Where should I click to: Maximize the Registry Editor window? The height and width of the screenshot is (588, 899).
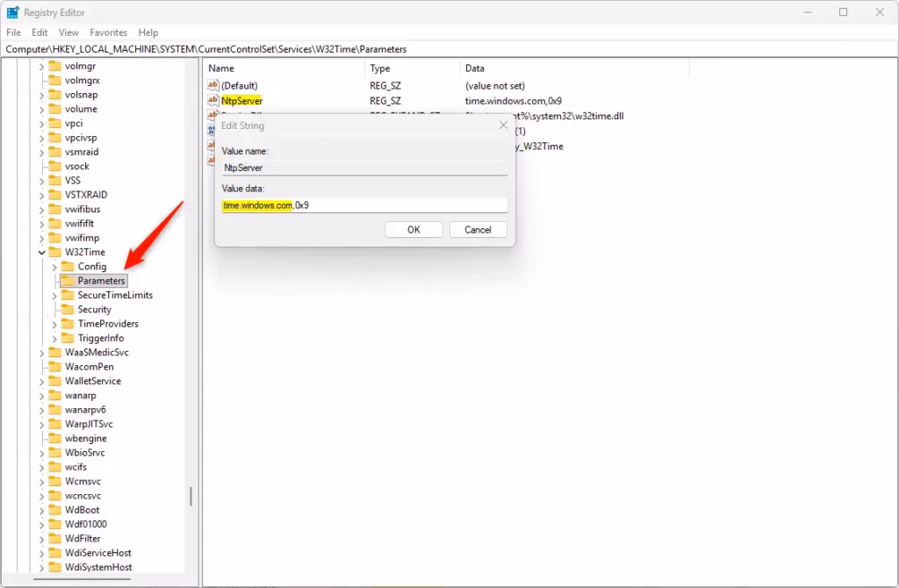coord(844,12)
